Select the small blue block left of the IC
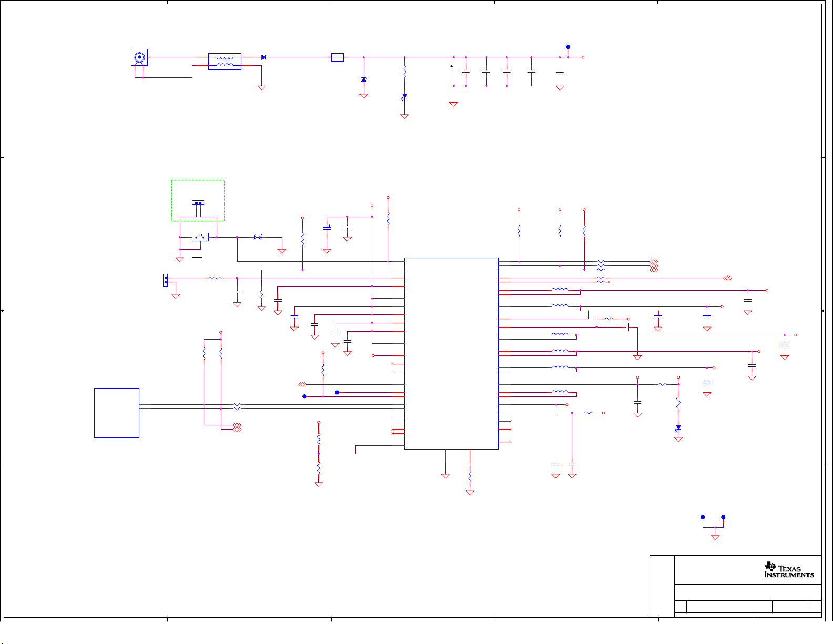The height and width of the screenshot is (644, 833). (x=117, y=413)
